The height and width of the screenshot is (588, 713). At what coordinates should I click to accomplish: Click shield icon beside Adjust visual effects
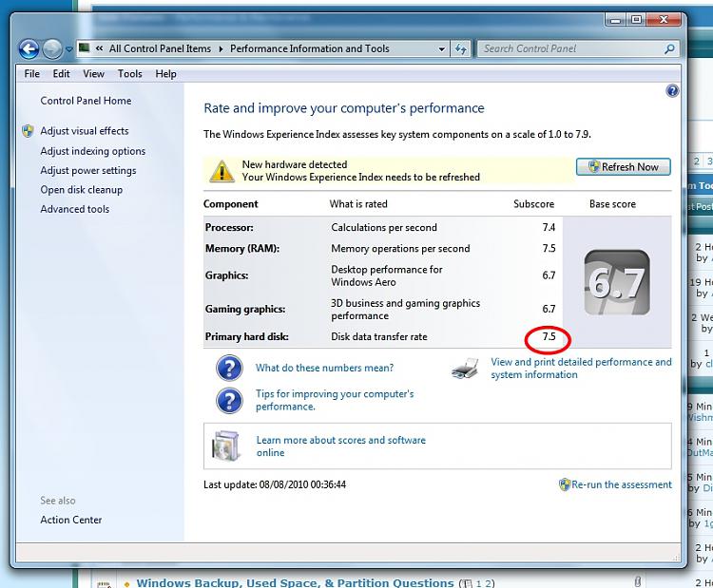[x=28, y=131]
